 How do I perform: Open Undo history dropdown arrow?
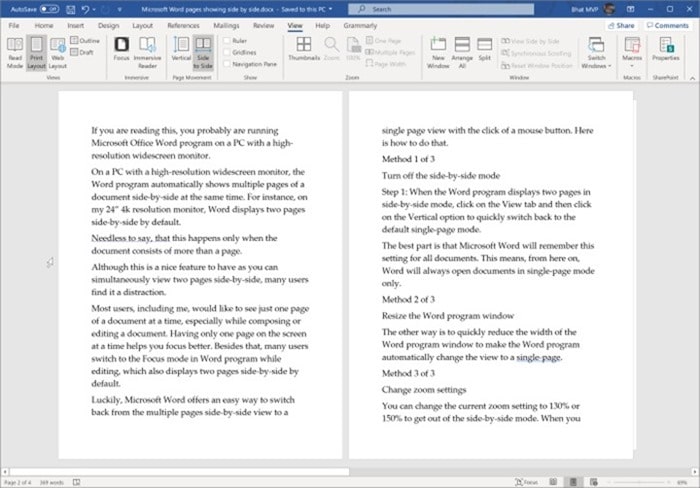pyautogui.click(x=94, y=9)
